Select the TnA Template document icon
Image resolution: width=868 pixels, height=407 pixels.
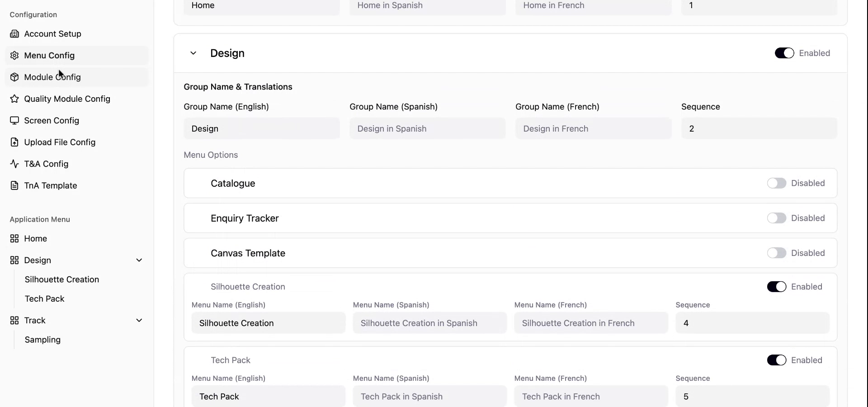coord(15,185)
